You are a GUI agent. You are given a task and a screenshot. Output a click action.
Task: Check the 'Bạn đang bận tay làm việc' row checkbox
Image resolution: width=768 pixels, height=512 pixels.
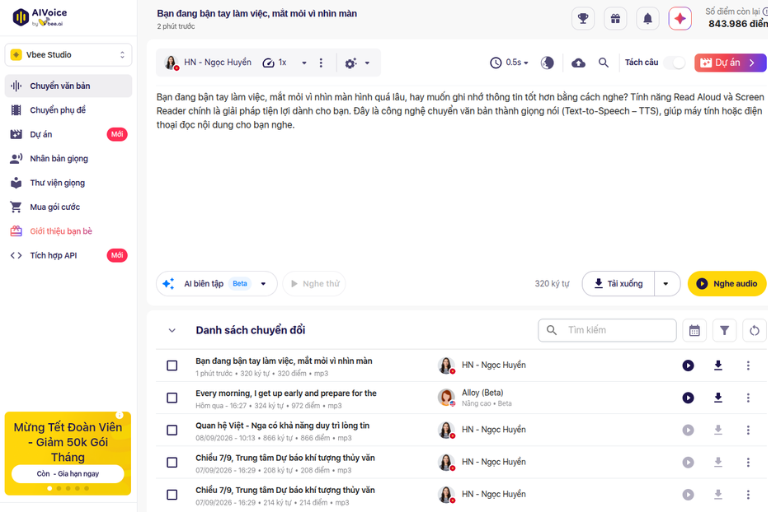coord(172,366)
